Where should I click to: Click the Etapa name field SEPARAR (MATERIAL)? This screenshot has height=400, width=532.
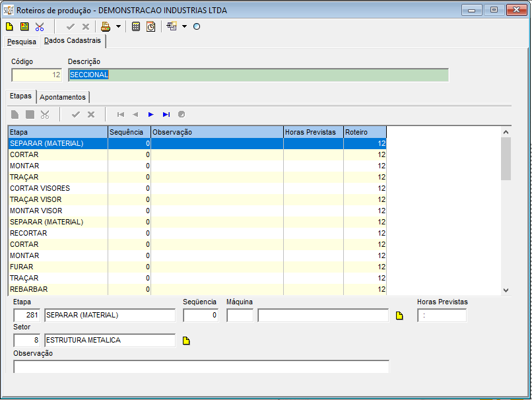point(110,316)
